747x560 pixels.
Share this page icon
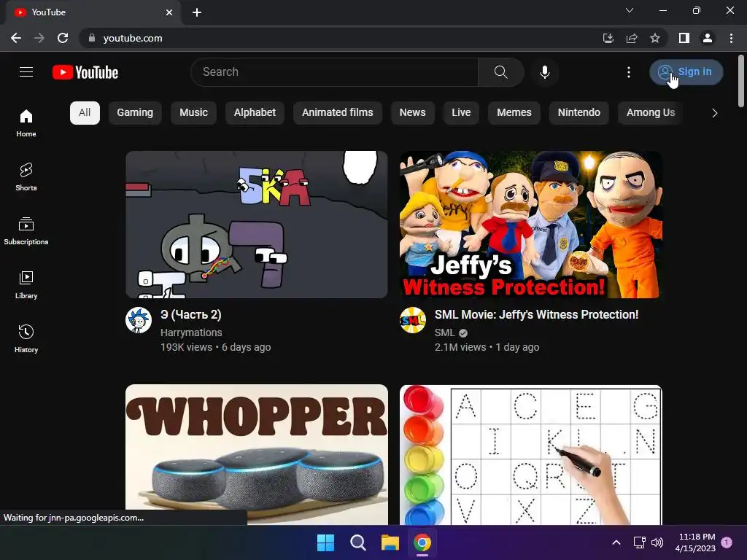coord(632,38)
